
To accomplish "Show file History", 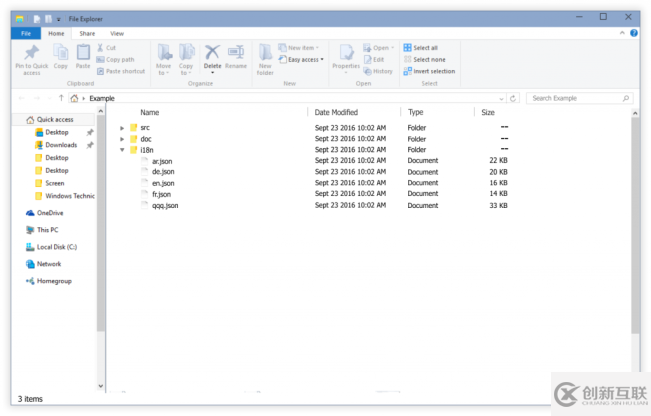I will tap(378, 71).
